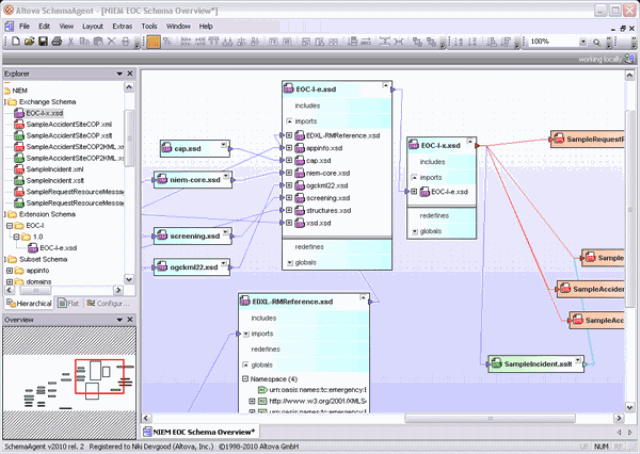Click the Cut scissors icon
Viewport: 640px width, 454px height.
coord(71,41)
